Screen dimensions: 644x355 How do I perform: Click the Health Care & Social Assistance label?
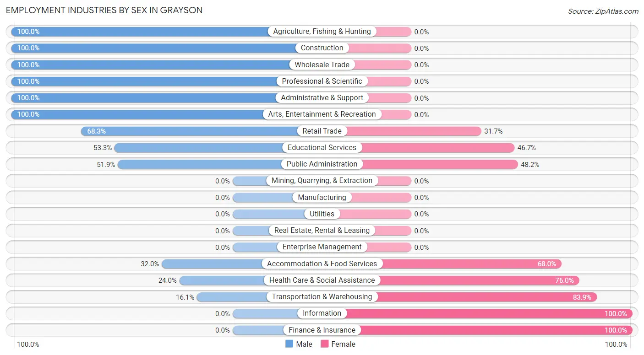point(322,280)
